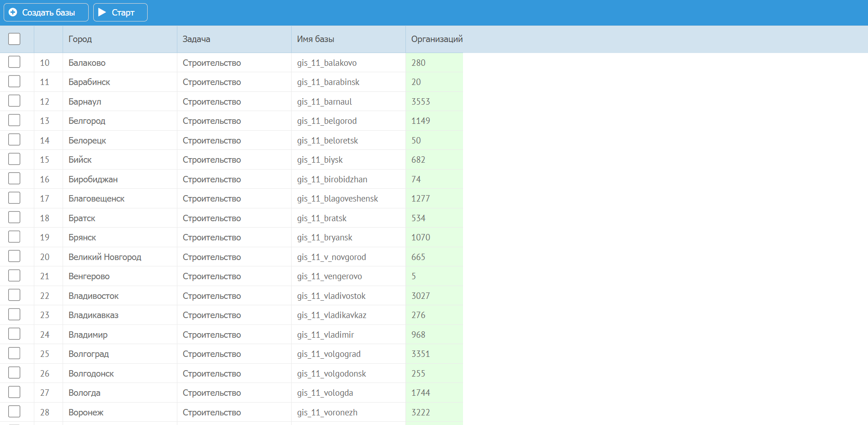The width and height of the screenshot is (868, 425).
Task: Click organization count 1070 for Брянск
Action: [x=421, y=238]
